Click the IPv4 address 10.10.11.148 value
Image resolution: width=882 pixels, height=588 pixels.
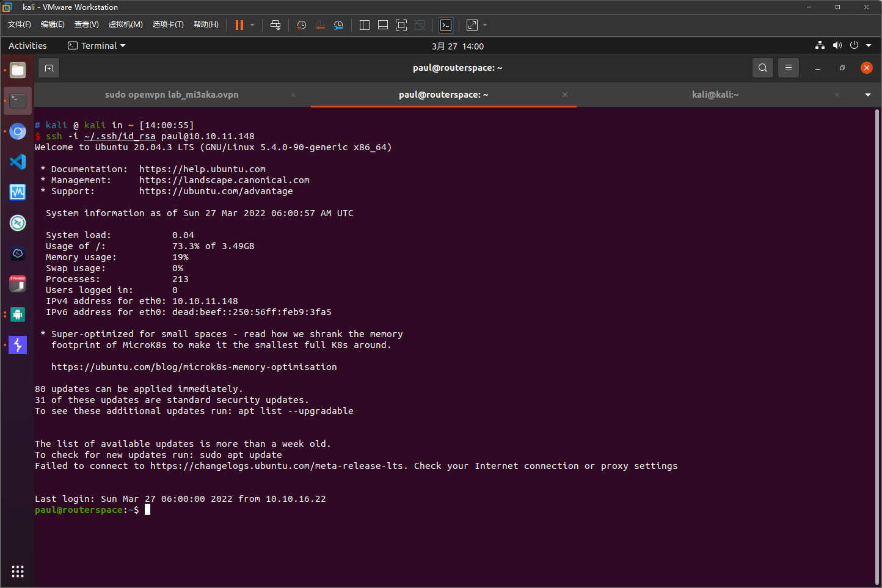click(205, 301)
